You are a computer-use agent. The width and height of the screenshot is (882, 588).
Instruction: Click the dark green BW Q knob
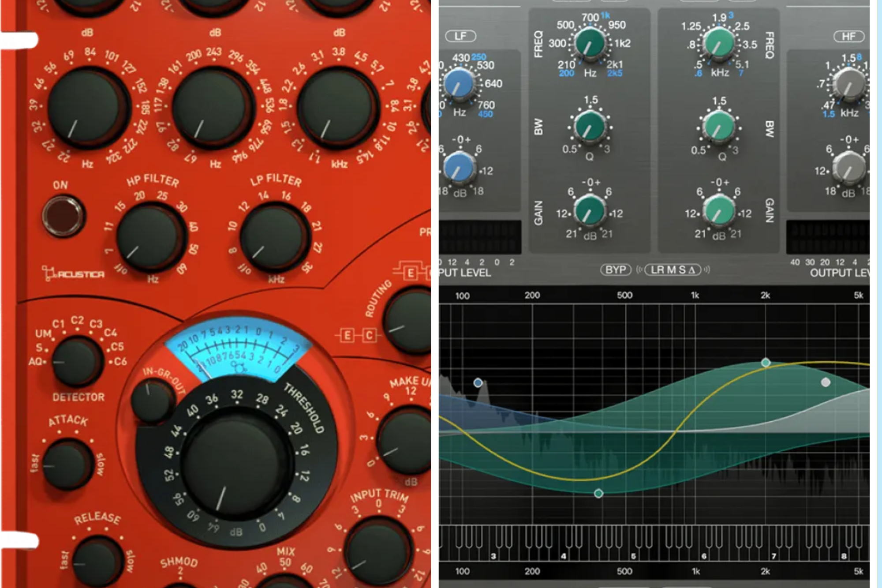coord(590,126)
